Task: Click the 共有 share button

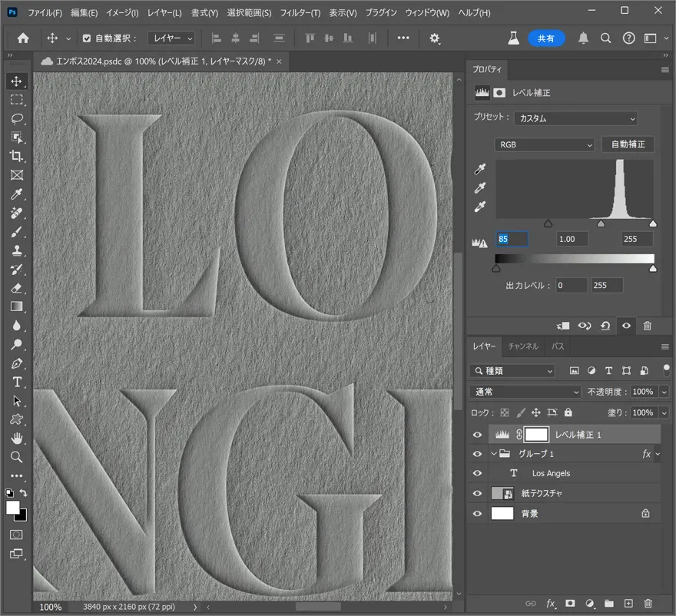Action: (546, 38)
